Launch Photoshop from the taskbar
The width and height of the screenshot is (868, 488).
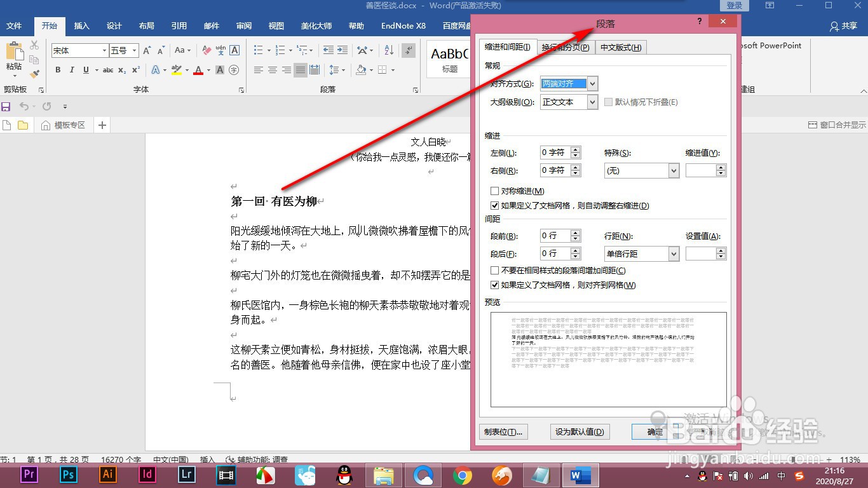(x=68, y=475)
